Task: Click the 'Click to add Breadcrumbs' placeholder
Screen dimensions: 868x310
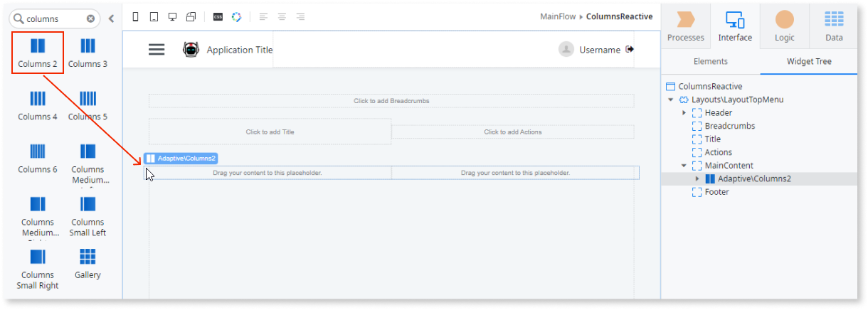Action: pos(391,101)
